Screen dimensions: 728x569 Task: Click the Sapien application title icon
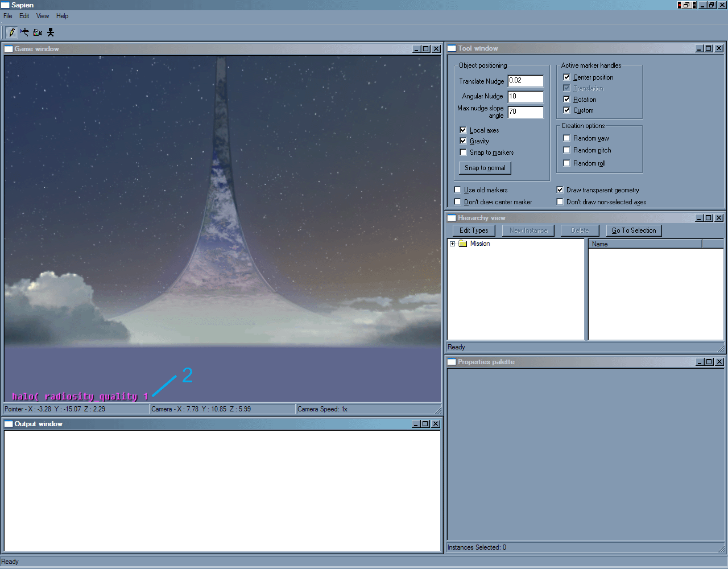(5, 5)
